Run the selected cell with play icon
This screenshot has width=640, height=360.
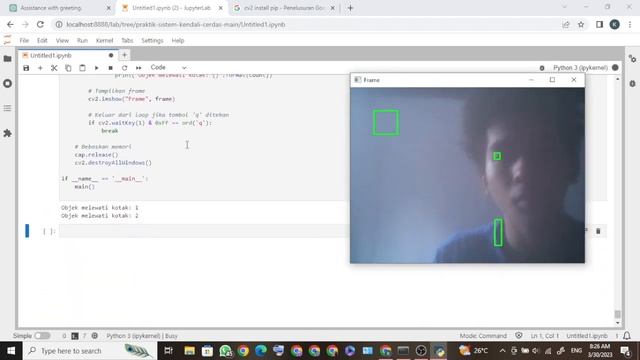[96, 68]
